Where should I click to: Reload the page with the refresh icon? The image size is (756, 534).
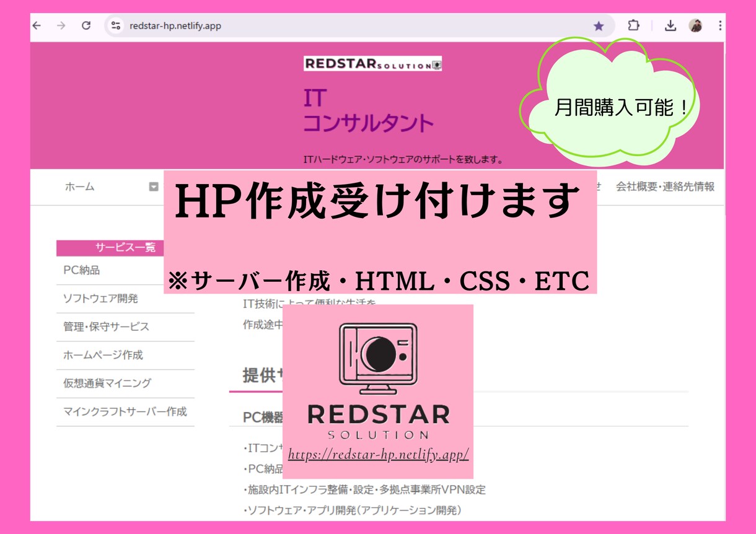(x=86, y=26)
